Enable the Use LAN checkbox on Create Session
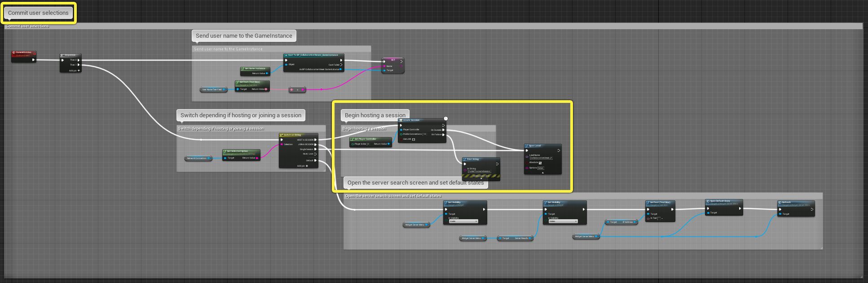Screen dimensions: 868x283 pyautogui.click(x=414, y=139)
